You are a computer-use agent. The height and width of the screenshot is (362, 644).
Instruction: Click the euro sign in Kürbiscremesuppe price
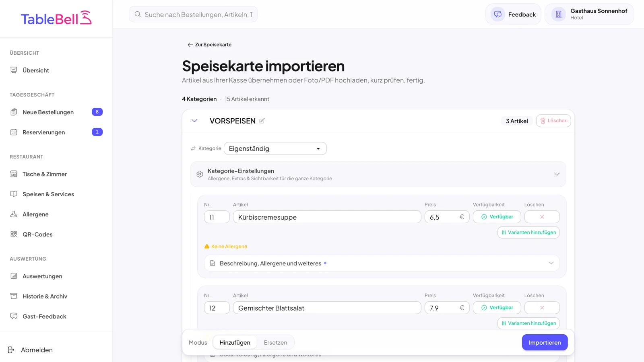click(462, 217)
